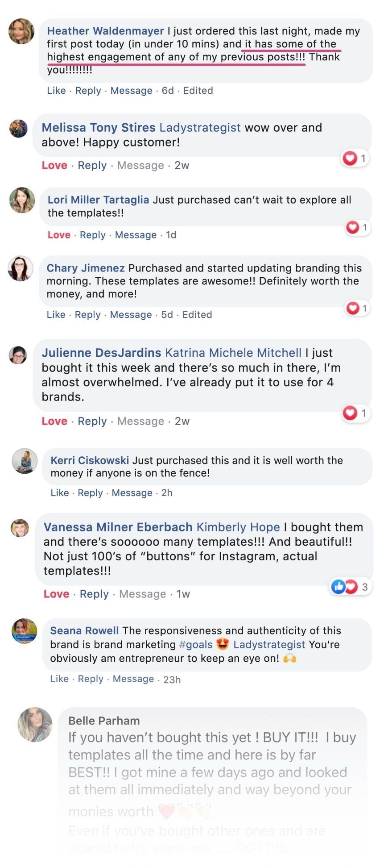Open Heather Waldenmayer's profile picture
Viewport: 384px width, 868px height.
(21, 31)
